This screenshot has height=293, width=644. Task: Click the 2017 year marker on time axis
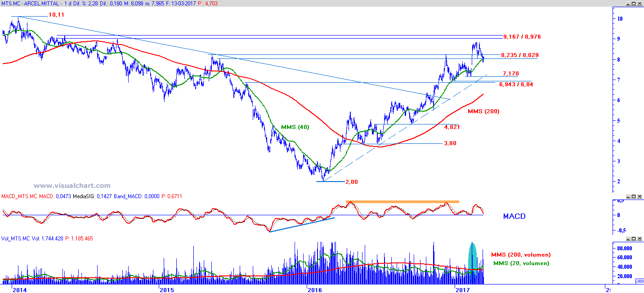pyautogui.click(x=462, y=290)
